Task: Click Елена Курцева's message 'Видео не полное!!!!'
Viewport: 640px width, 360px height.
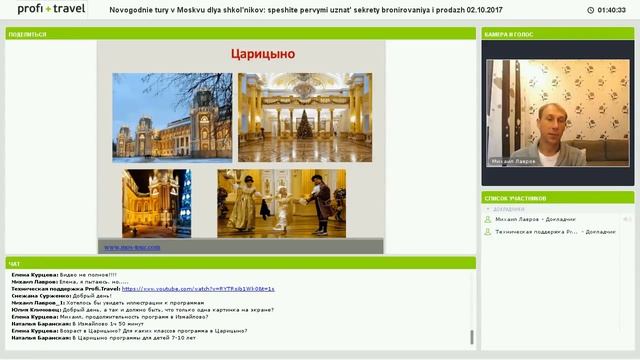Action: (x=64, y=275)
